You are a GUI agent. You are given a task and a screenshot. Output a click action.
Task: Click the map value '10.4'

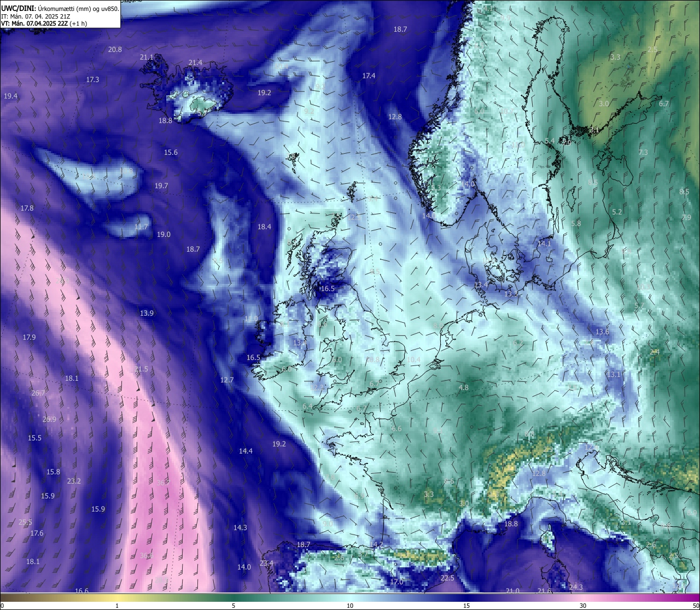pyautogui.click(x=413, y=360)
